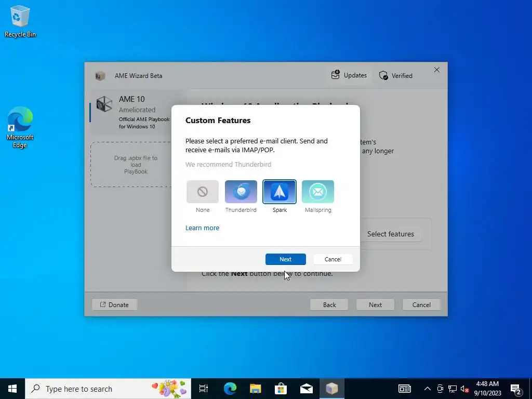
Task: Open the Mail app from taskbar
Action: click(306, 389)
